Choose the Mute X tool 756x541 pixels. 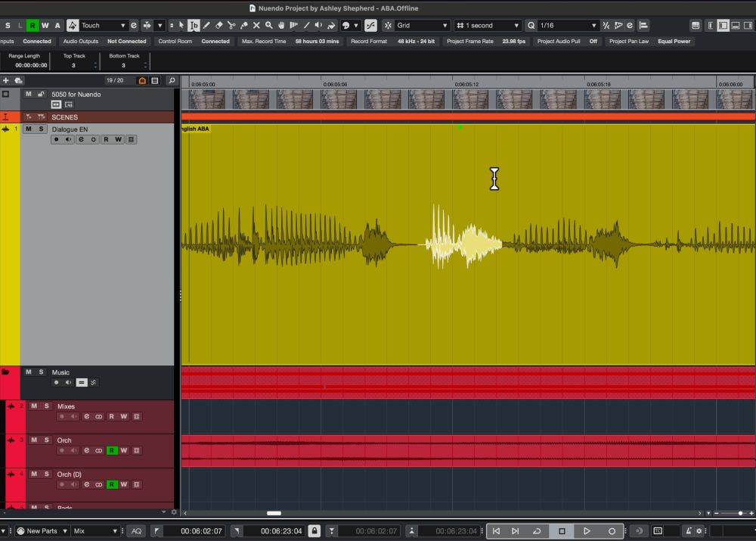(256, 25)
